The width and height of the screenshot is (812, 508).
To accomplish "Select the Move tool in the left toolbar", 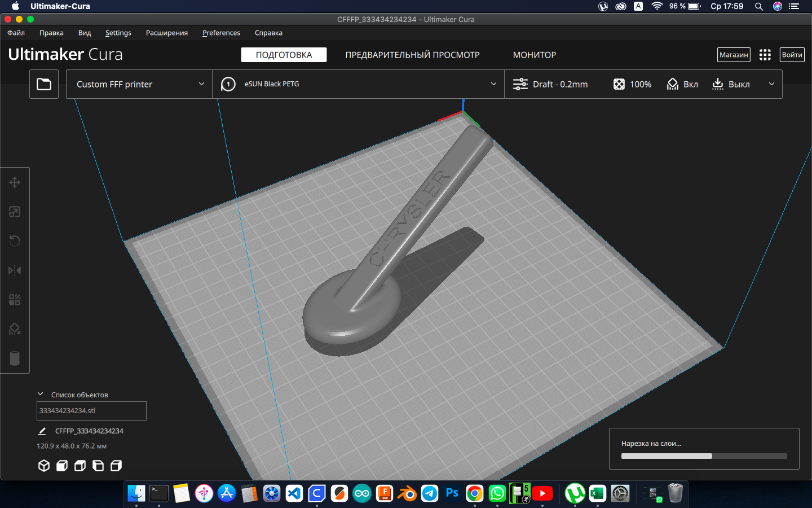I will [x=15, y=182].
